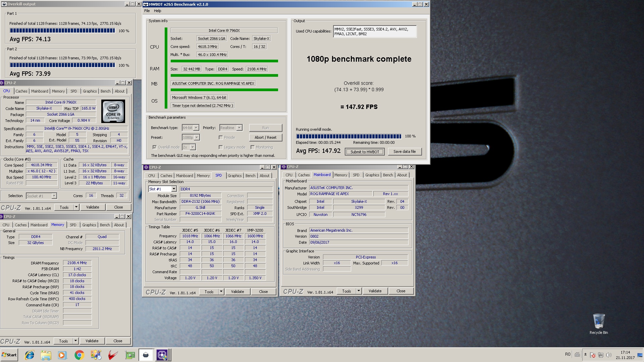Click title icon of CPU-Z CPU-tab window
This screenshot has width=644, height=362.
2,83
